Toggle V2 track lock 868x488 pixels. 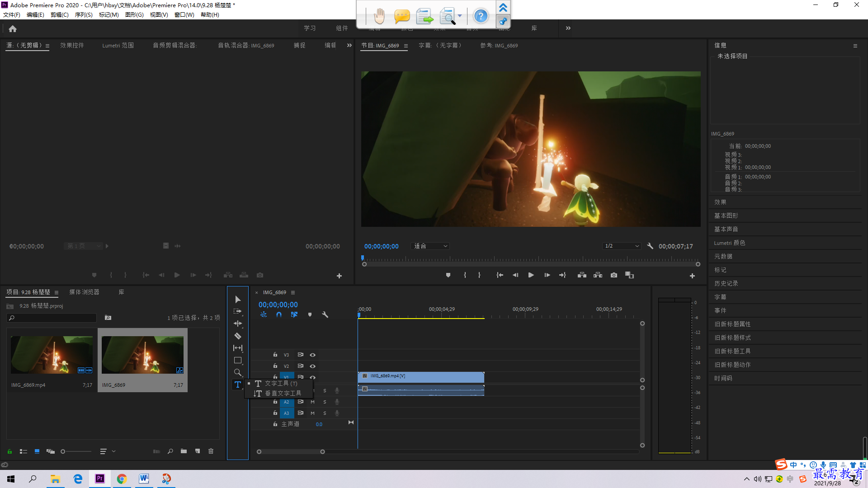tap(275, 366)
